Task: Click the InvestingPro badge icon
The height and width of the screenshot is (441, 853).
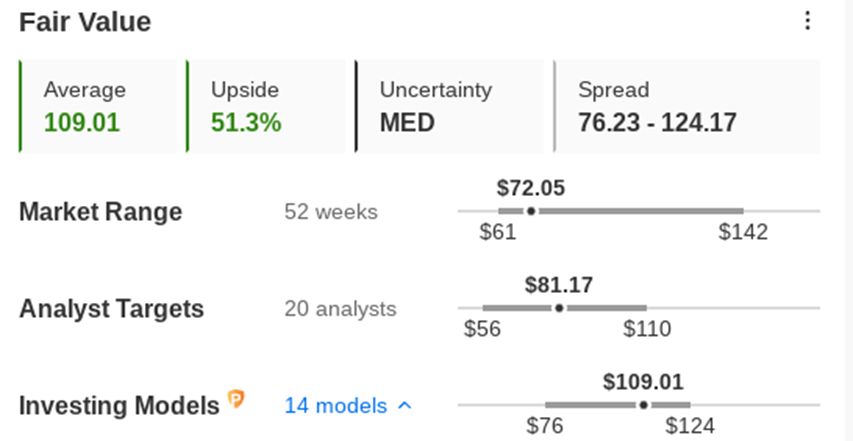Action: [236, 399]
